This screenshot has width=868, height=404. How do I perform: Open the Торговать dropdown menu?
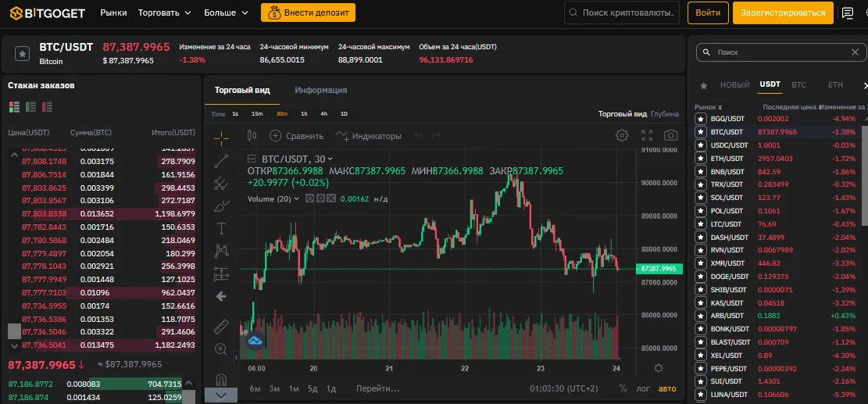164,13
